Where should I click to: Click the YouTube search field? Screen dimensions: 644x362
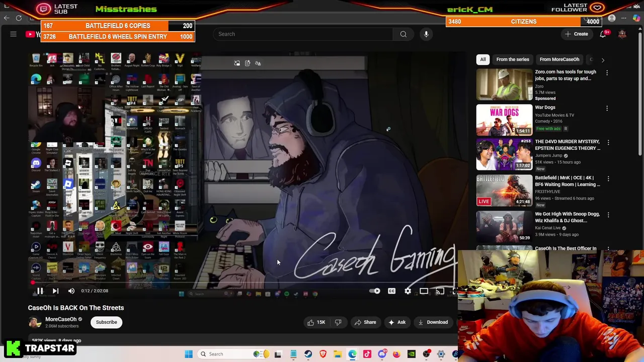303,34
